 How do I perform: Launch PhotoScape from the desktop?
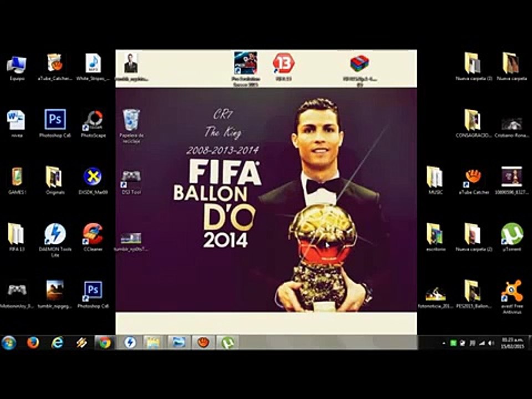[x=93, y=120]
